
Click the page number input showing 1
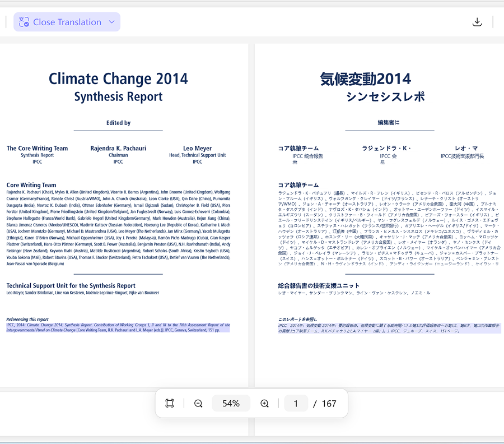pyautogui.click(x=296, y=403)
